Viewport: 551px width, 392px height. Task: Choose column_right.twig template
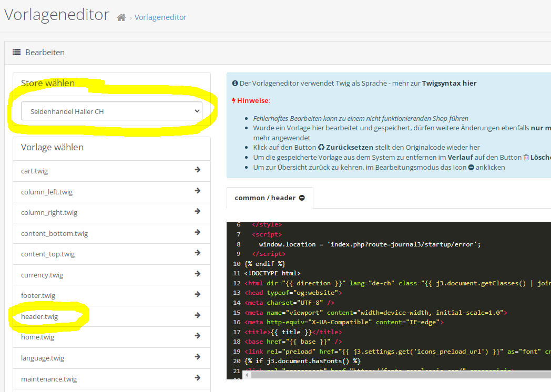[x=49, y=213]
